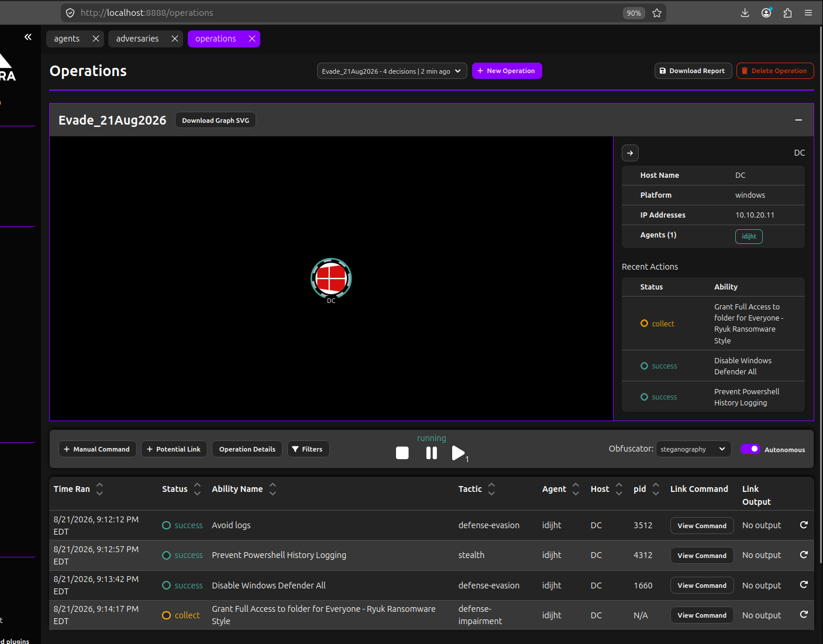This screenshot has width=823, height=644.
Task: Select the DC host node in graph
Action: tap(331, 278)
